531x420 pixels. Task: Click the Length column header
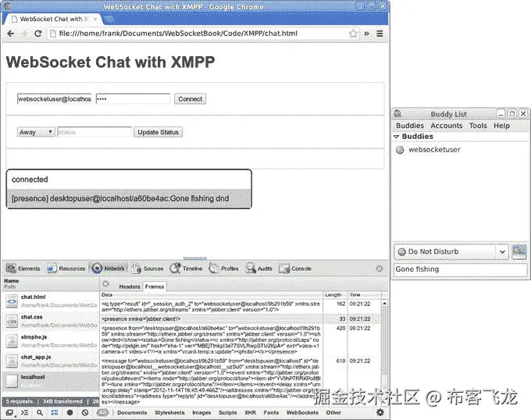point(333,295)
